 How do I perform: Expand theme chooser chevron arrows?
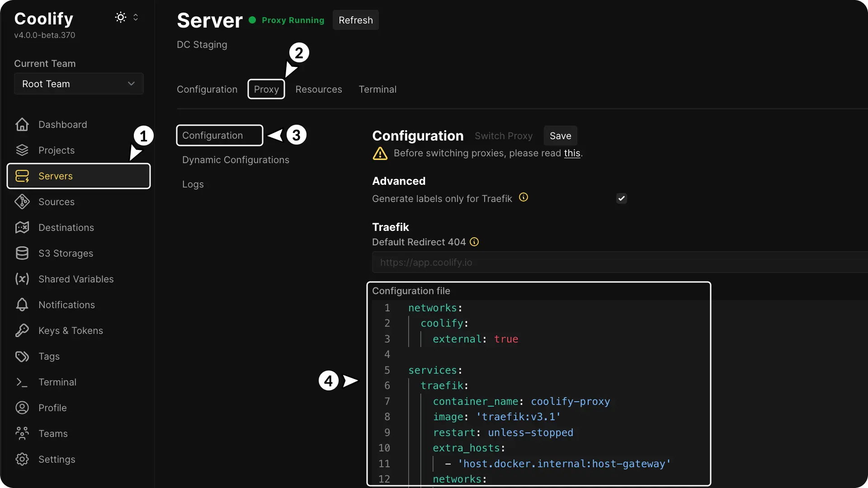(136, 17)
